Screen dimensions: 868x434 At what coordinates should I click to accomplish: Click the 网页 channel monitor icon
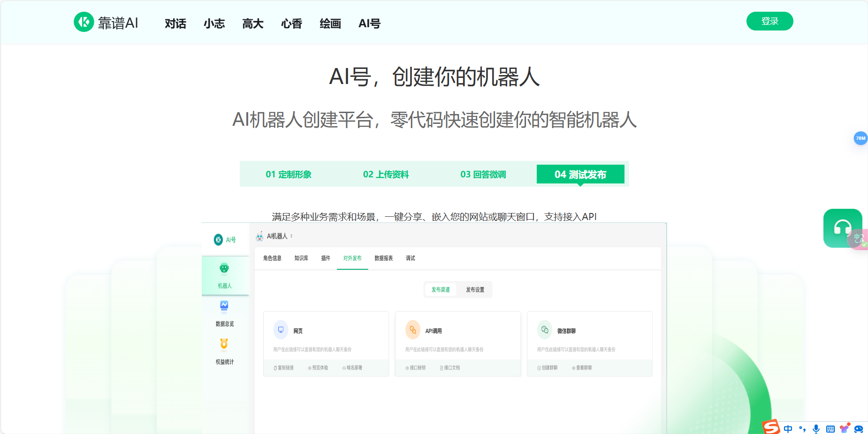(x=280, y=329)
